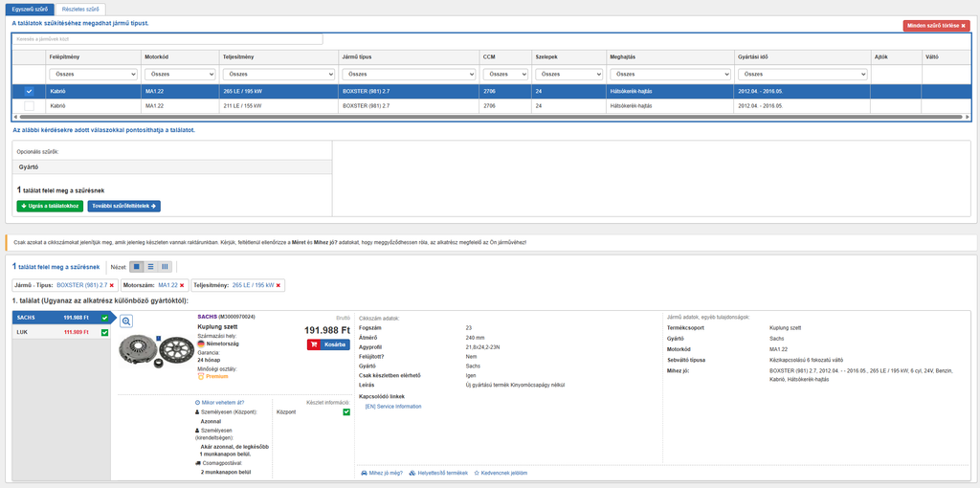Click the person icon by Személyesen (kirendeltségen)
This screenshot has height=488, width=980.
click(197, 430)
